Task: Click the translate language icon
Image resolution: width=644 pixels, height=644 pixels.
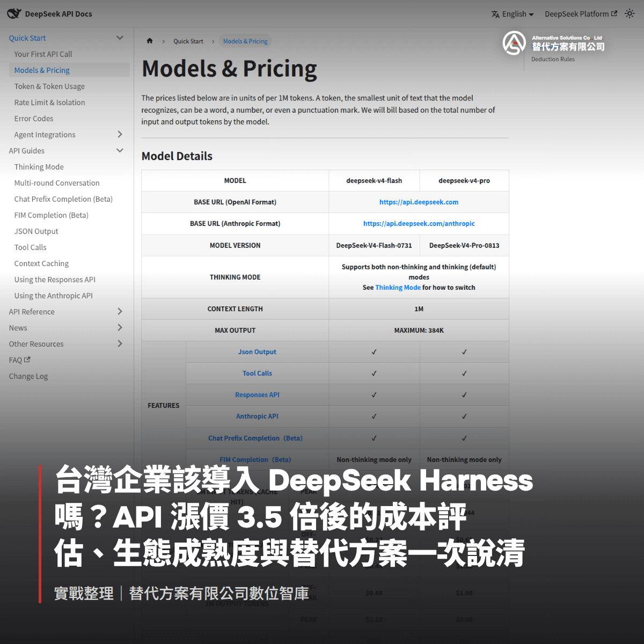Action: (495, 14)
